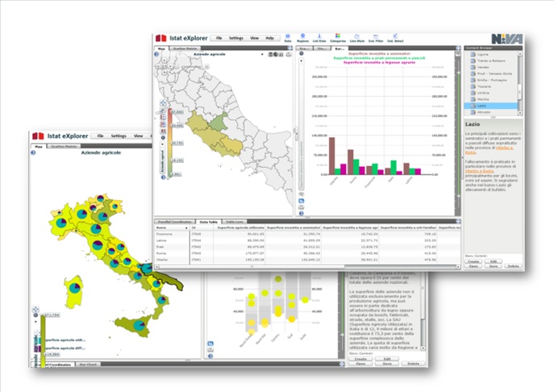
Task: Click info icon beside Aziende agricole in back window
Action: pyautogui.click(x=33, y=152)
